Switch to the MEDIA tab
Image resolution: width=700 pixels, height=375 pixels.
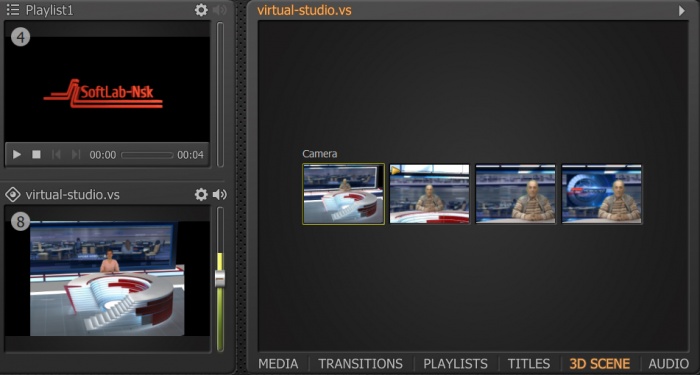pyautogui.click(x=278, y=363)
